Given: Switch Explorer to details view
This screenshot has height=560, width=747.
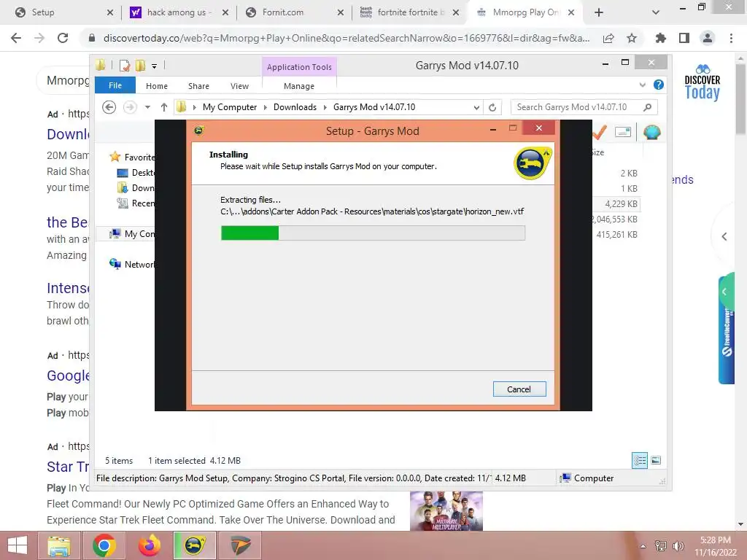Looking at the screenshot, I should click(639, 460).
